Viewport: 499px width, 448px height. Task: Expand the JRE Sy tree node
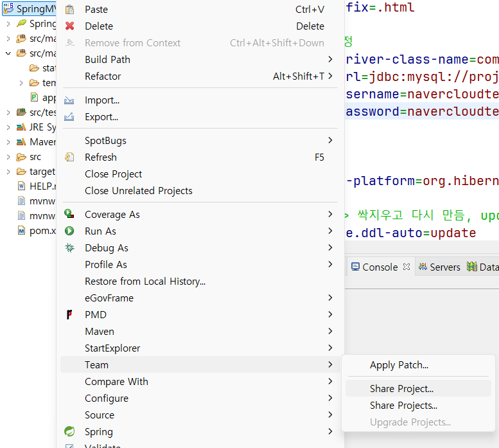(x=8, y=127)
